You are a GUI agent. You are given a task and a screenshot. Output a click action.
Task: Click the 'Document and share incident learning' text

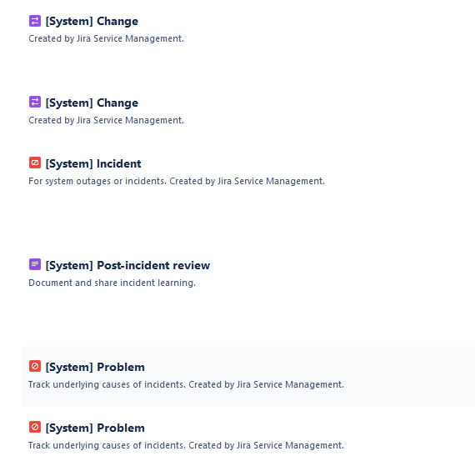click(112, 283)
